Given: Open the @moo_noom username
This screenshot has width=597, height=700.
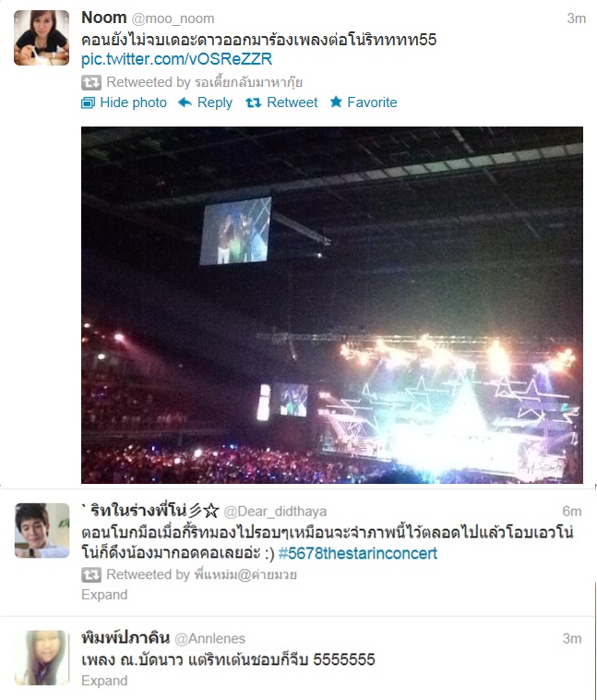Looking at the screenshot, I should [173, 18].
